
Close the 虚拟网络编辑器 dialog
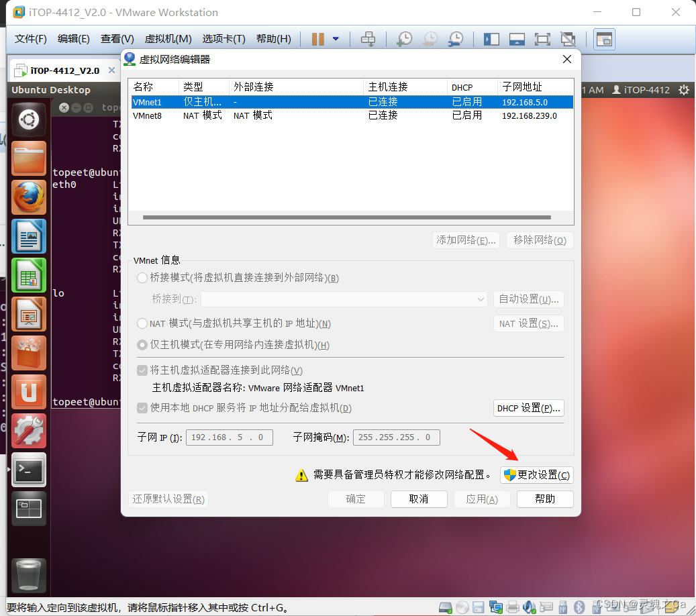coord(567,60)
